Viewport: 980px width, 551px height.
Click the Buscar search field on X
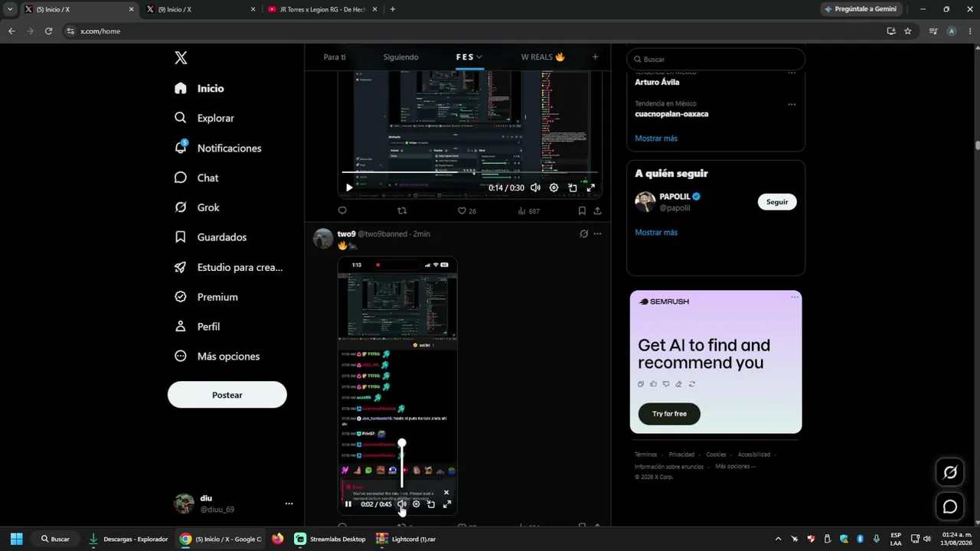tap(716, 59)
